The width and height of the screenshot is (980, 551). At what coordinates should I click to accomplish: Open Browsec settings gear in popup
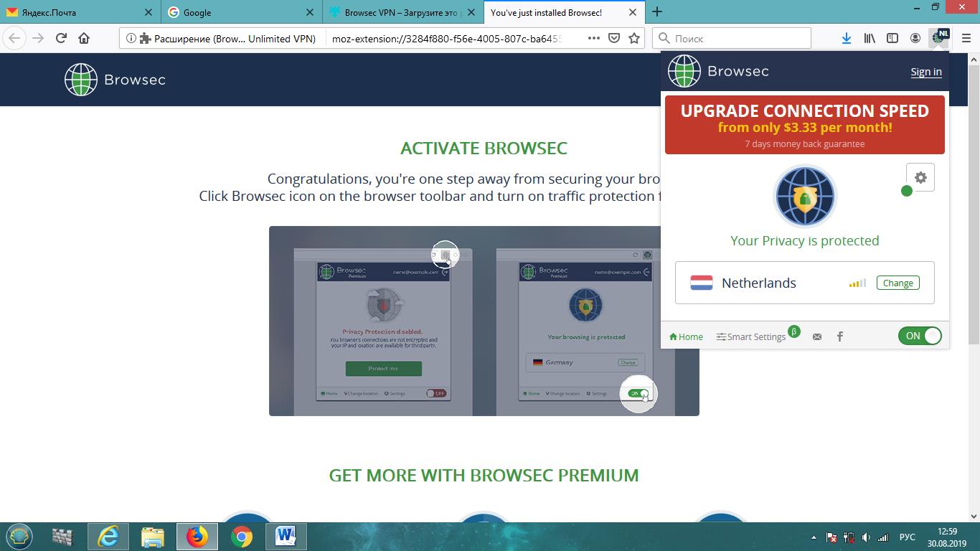(920, 177)
